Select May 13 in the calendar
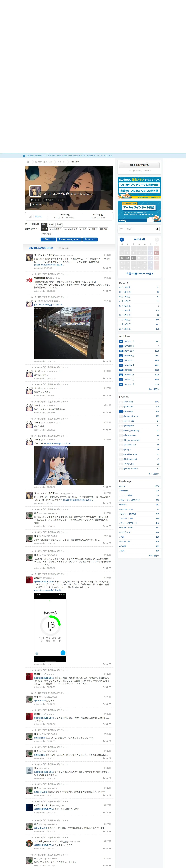This screenshot has width=186, height=868. coord(128,258)
